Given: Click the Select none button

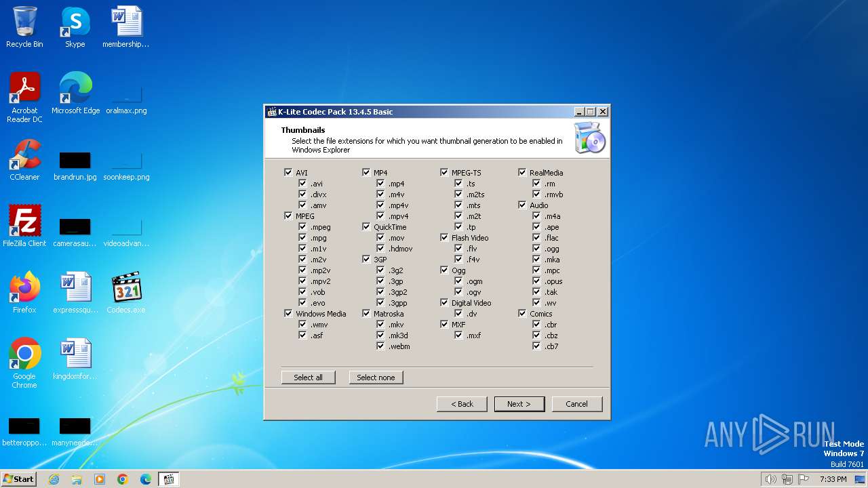Looking at the screenshot, I should [376, 378].
